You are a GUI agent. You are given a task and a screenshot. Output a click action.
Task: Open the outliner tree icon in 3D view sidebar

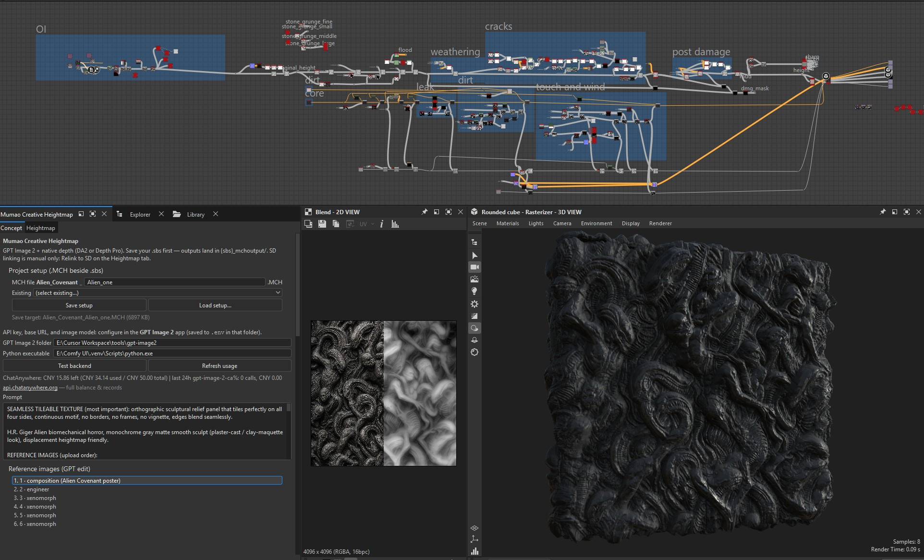pyautogui.click(x=474, y=243)
